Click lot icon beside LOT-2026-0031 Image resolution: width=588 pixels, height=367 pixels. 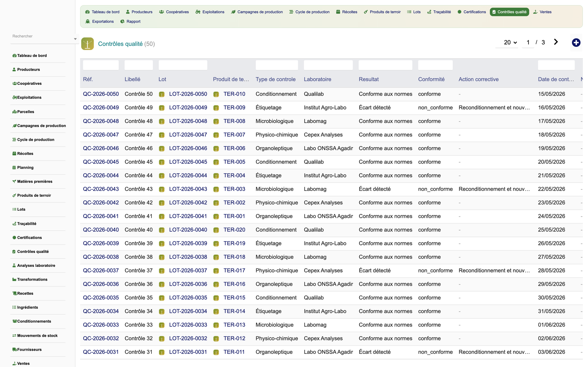[162, 352]
